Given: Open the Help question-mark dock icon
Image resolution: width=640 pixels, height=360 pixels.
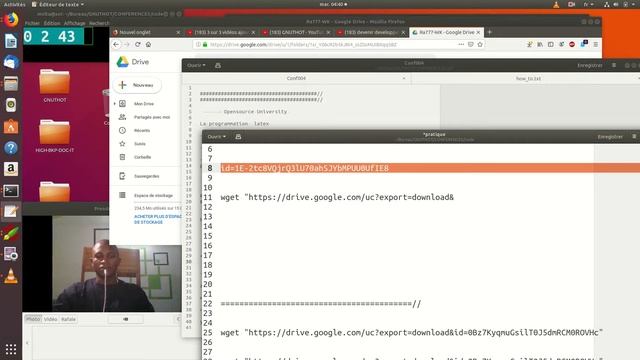Looking at the screenshot, I should (x=11, y=148).
